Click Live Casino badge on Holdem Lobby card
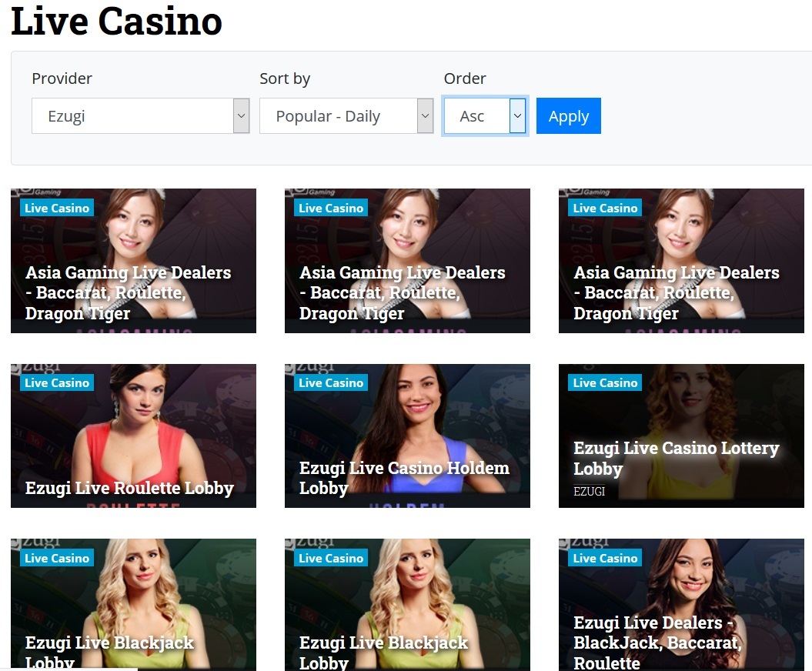Viewport: 812px width, 671px height. click(331, 383)
